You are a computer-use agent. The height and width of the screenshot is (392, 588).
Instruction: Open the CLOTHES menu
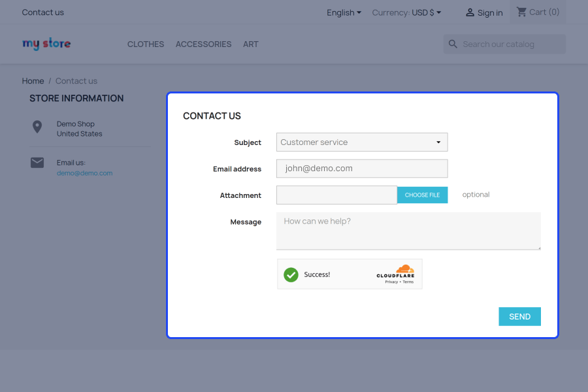click(146, 44)
